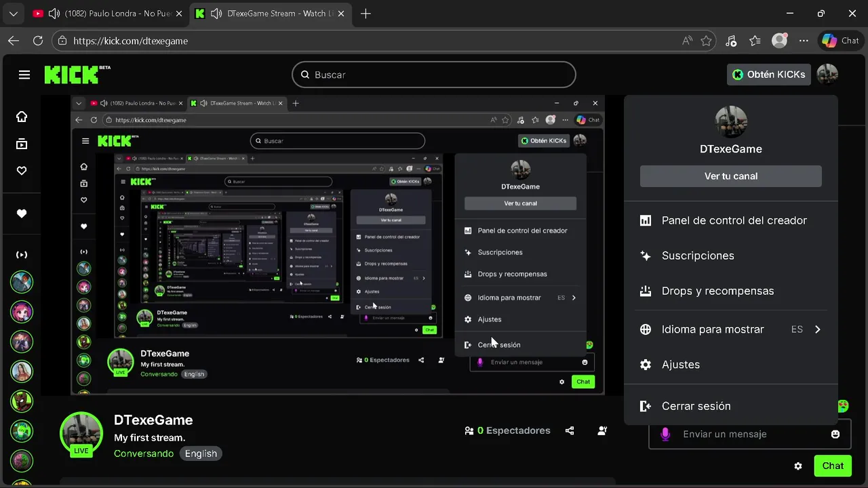Open Panel de control del creador
Screen dimensions: 868x488
[731, 220]
